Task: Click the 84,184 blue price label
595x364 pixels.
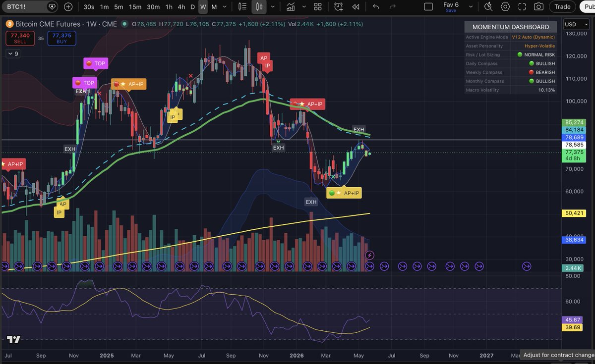Action: 574,130
